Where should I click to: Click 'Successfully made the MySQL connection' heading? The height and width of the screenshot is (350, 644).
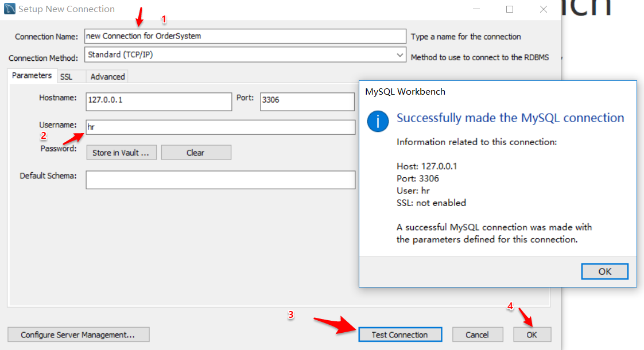pos(510,118)
